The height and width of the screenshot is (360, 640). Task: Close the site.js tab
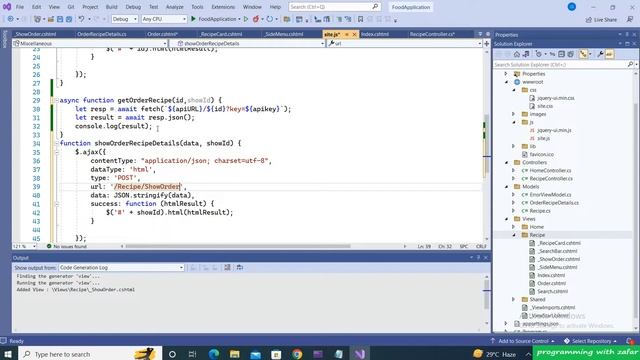[354, 34]
